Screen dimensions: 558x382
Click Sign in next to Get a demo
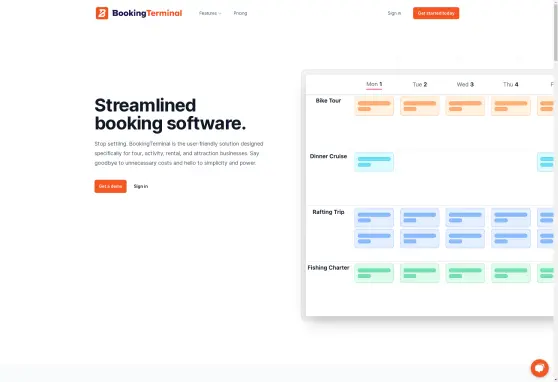(141, 186)
